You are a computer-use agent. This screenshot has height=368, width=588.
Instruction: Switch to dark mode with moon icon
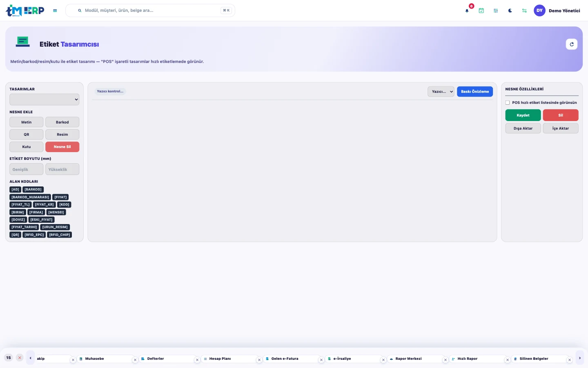tap(510, 11)
